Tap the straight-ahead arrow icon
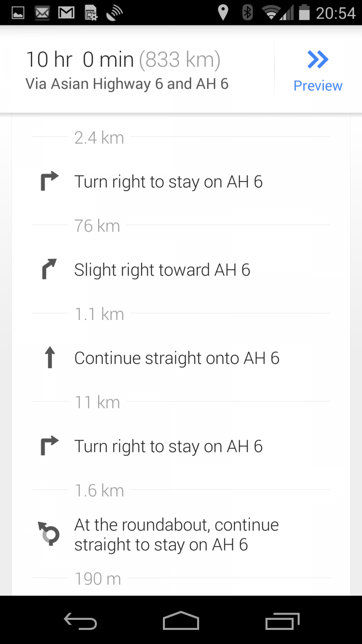Screen dimensions: 362x644 point(50,357)
